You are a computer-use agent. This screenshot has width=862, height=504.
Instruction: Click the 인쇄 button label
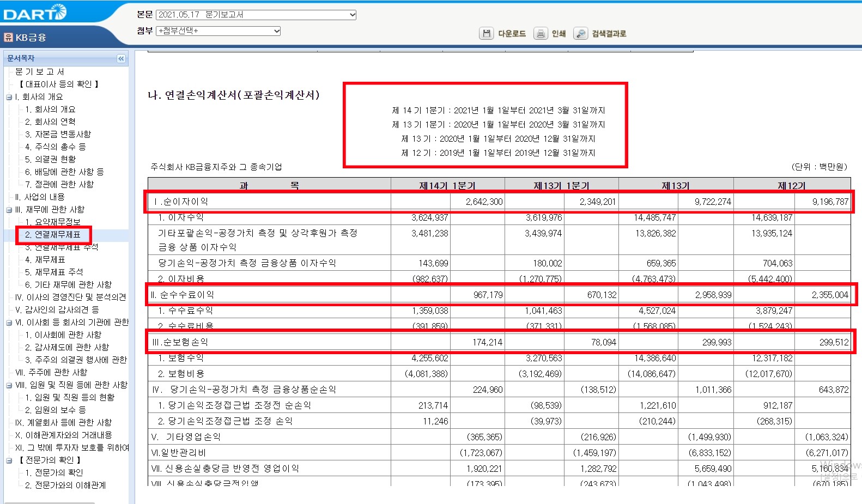click(559, 34)
